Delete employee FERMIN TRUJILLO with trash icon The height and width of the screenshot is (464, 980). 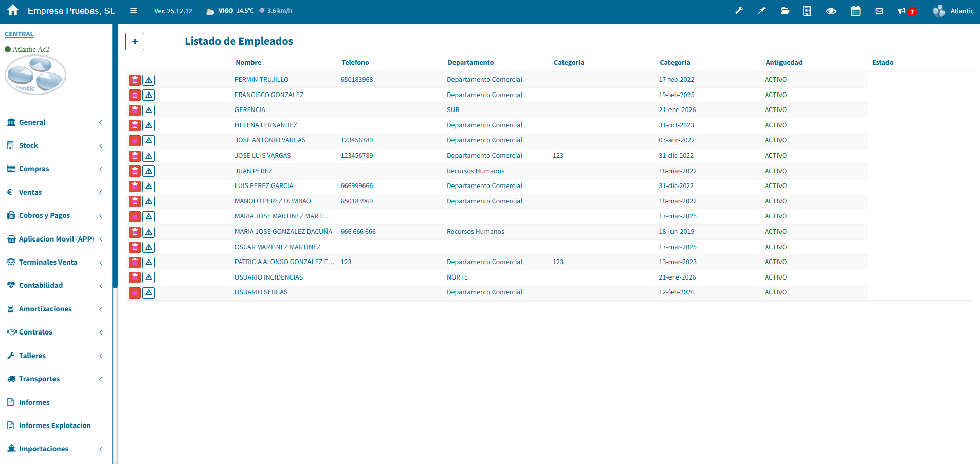135,80
